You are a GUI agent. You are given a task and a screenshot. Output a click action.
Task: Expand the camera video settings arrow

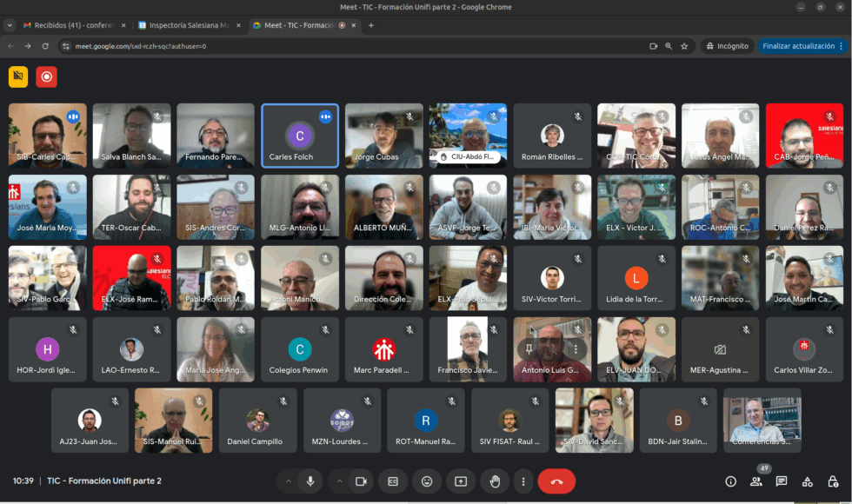pyautogui.click(x=339, y=481)
